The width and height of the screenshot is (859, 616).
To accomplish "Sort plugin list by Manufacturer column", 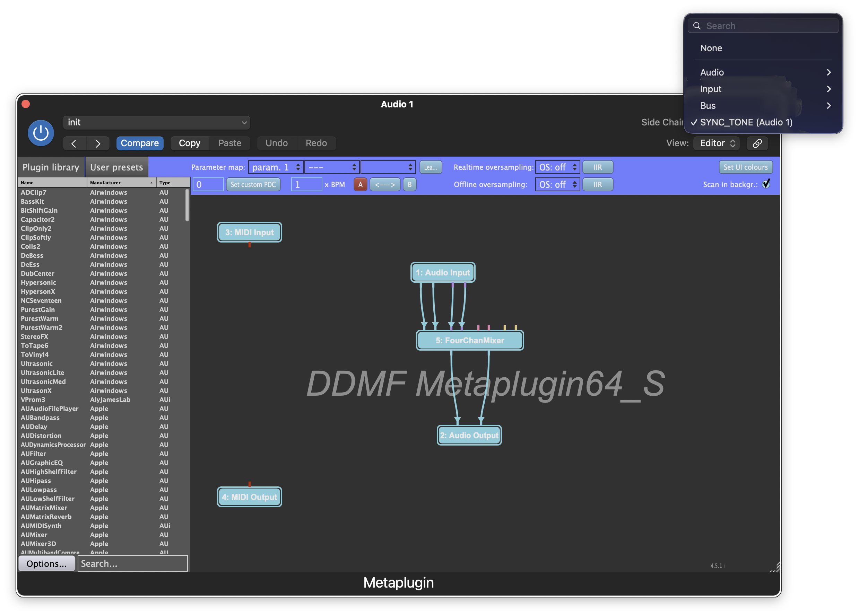I will [x=121, y=183].
